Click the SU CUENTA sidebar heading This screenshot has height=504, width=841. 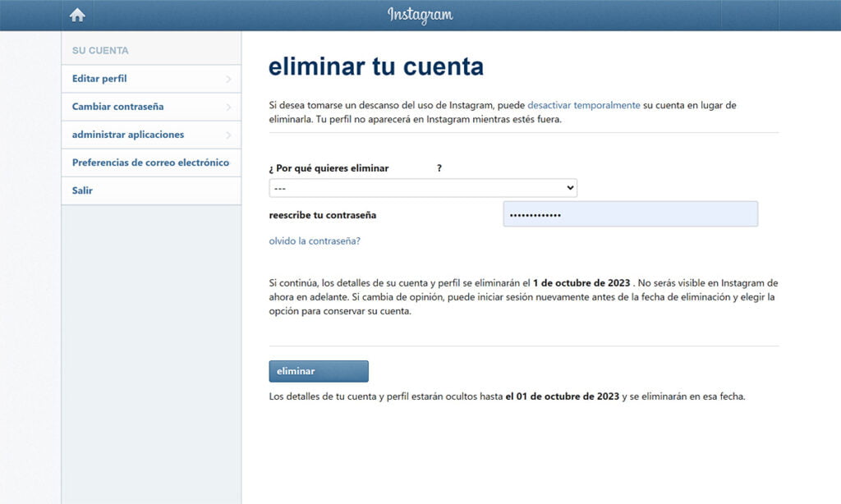click(100, 50)
